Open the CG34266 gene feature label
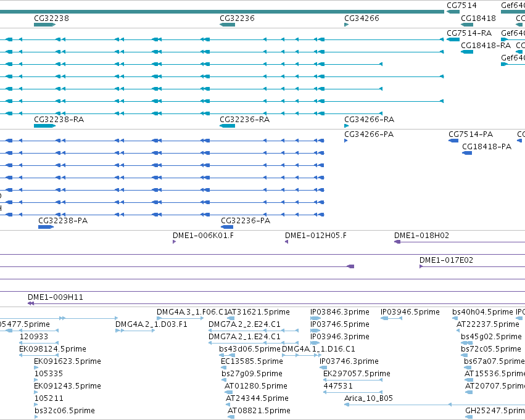The image size is (525, 420). [x=362, y=19]
